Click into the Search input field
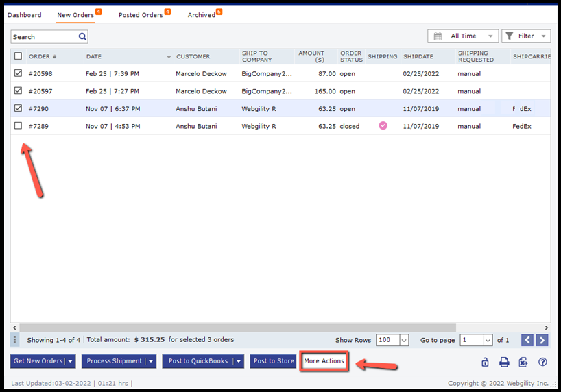Screen dimensions: 561x392 [44, 37]
